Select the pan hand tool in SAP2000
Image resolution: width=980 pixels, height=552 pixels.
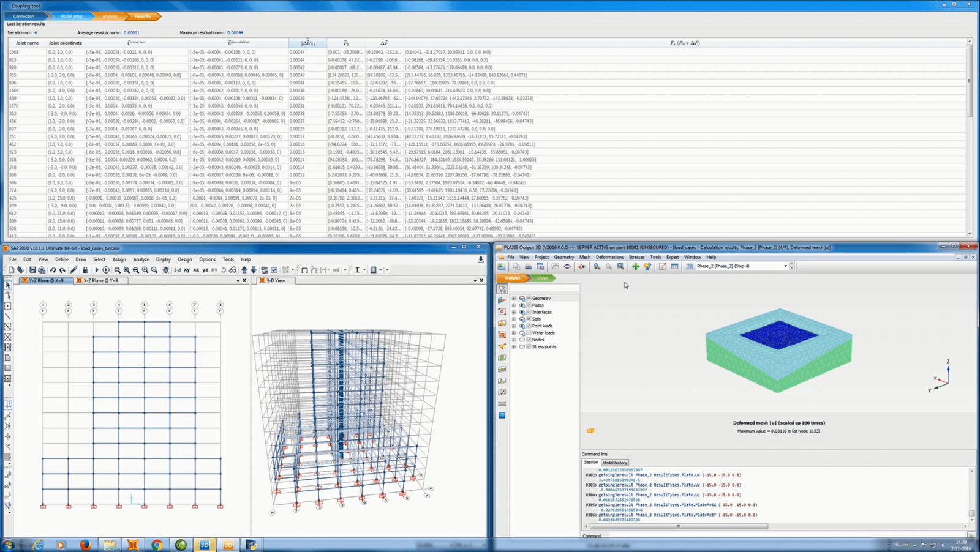pyautogui.click(x=165, y=270)
